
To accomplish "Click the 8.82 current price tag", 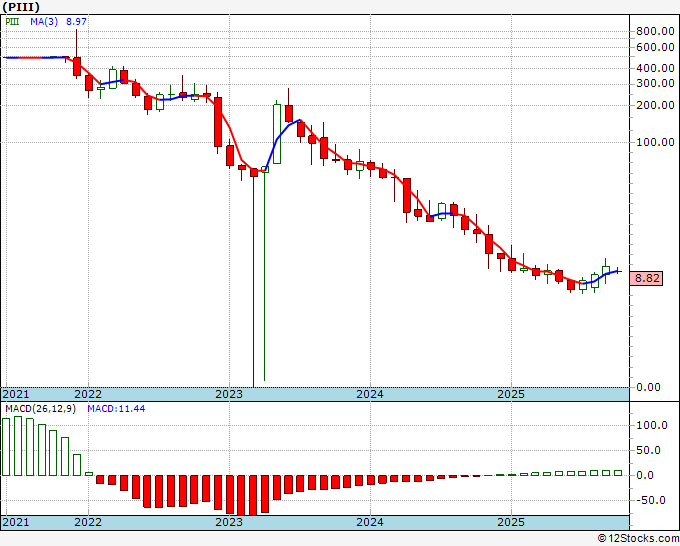I will click(x=647, y=278).
